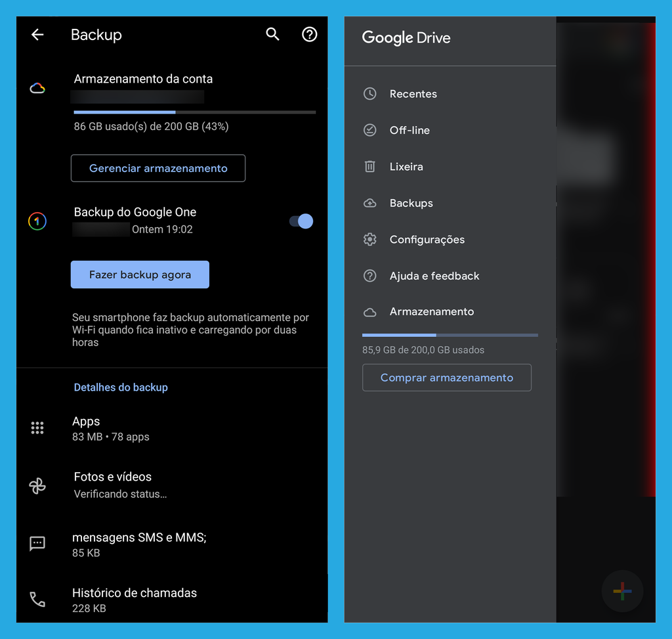Tap the 86 GB usado(s) de 200 GB text
672x639 pixels.
[x=152, y=127]
